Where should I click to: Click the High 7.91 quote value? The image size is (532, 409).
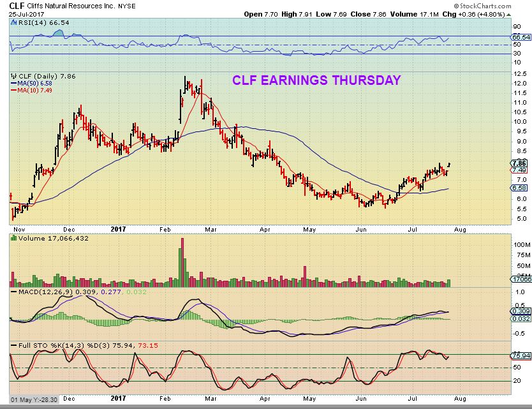coord(297,14)
